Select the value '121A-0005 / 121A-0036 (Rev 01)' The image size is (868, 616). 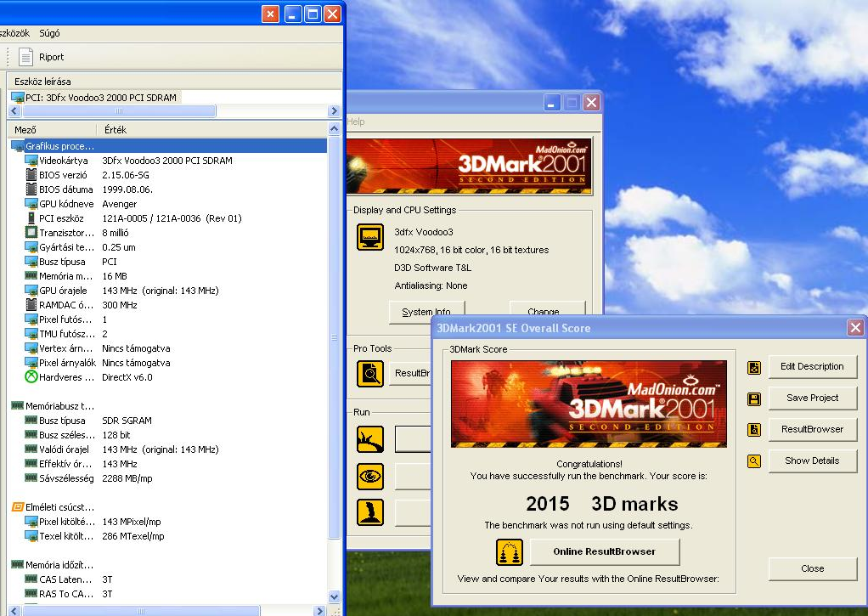click(172, 218)
